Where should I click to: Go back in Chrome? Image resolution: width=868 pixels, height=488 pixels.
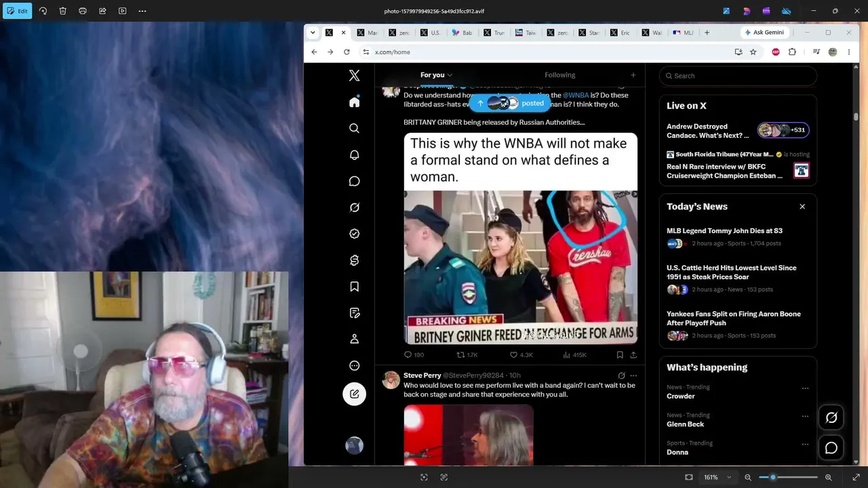(x=314, y=52)
